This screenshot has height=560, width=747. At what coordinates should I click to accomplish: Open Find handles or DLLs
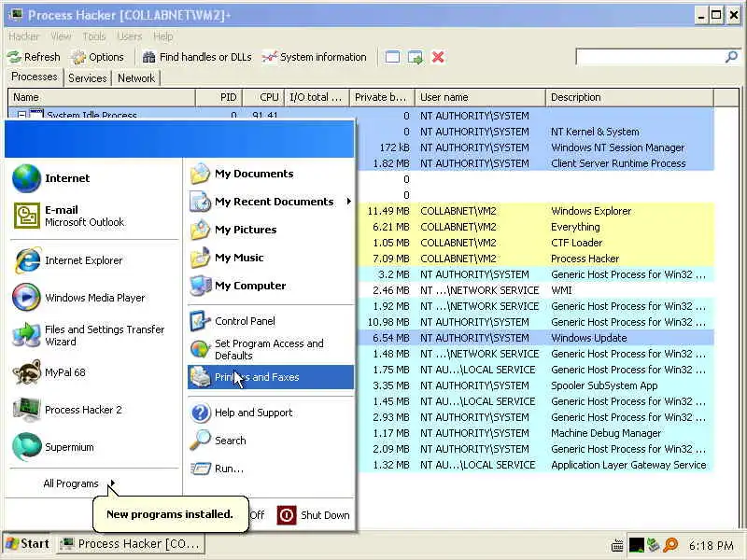(197, 57)
